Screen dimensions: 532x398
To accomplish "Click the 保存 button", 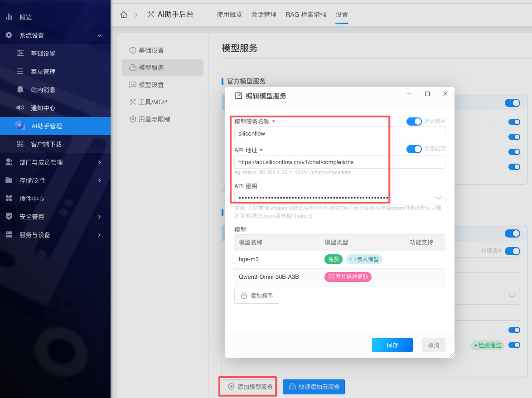I will (392, 345).
